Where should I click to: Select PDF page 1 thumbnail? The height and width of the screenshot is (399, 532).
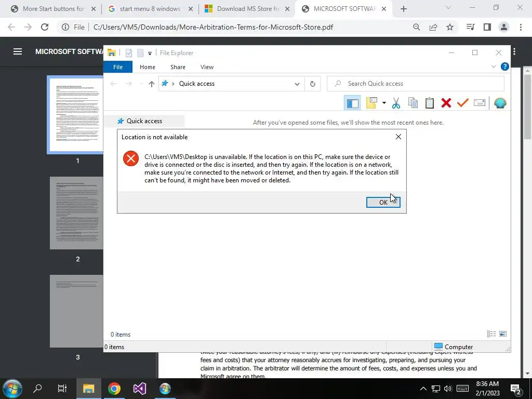pos(75,115)
